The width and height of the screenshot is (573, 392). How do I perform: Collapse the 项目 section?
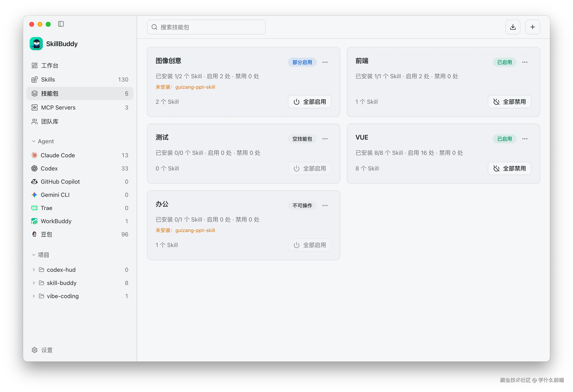click(x=34, y=255)
